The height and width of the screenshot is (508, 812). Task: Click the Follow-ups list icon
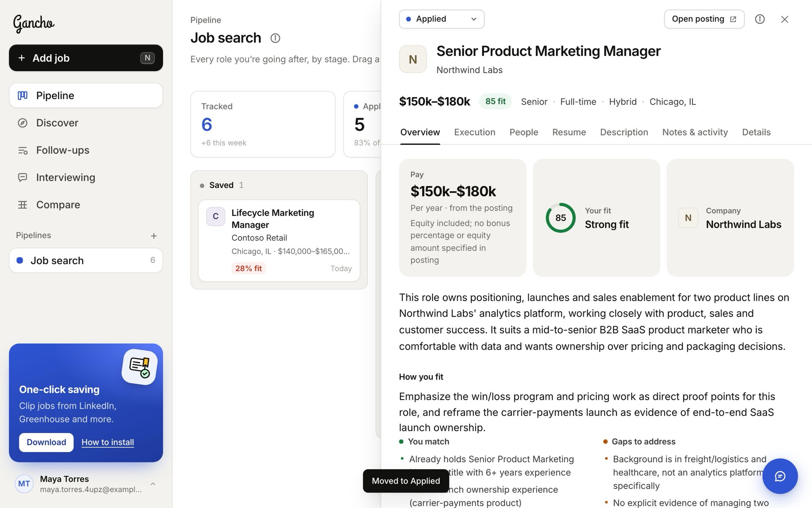(23, 150)
